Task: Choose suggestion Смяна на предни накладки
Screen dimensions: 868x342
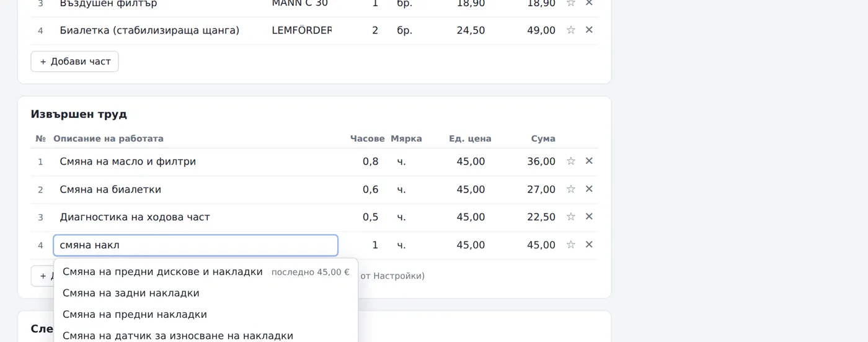Action: pyautogui.click(x=206, y=315)
